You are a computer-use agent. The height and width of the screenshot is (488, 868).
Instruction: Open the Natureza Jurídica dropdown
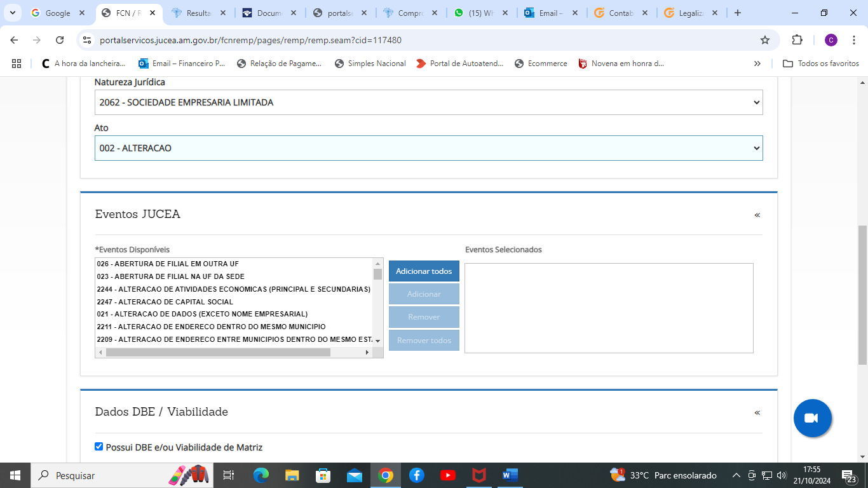(428, 102)
